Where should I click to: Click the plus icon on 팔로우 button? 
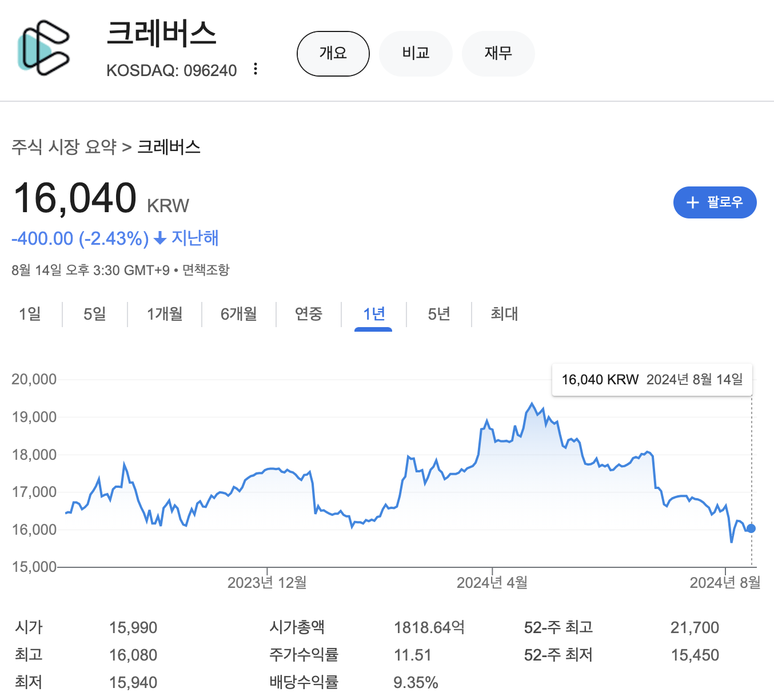click(x=692, y=202)
